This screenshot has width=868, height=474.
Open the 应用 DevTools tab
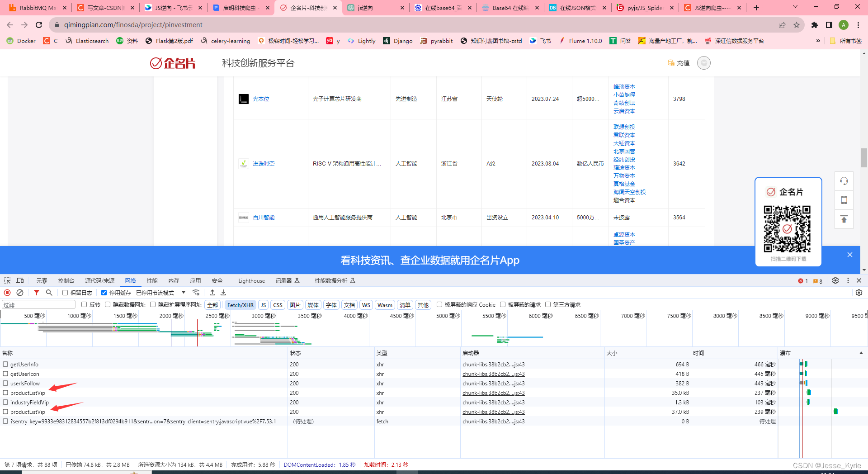pyautogui.click(x=195, y=280)
